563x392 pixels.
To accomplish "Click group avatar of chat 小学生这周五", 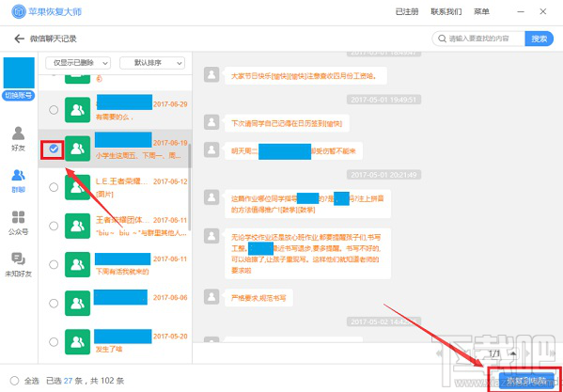I will pyautogui.click(x=78, y=149).
